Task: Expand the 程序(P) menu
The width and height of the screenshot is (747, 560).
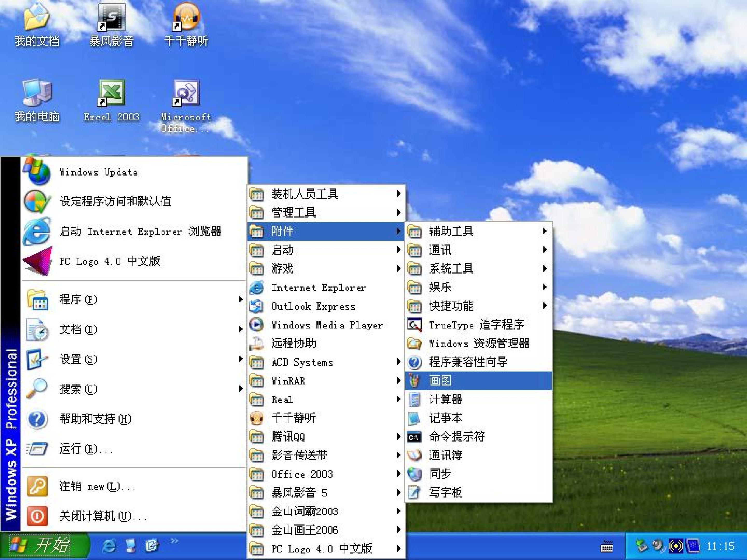Action: (x=134, y=299)
